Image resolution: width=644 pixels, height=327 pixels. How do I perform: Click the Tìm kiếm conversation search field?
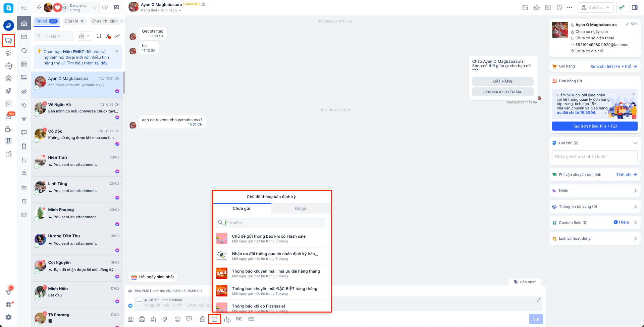[x=54, y=36]
